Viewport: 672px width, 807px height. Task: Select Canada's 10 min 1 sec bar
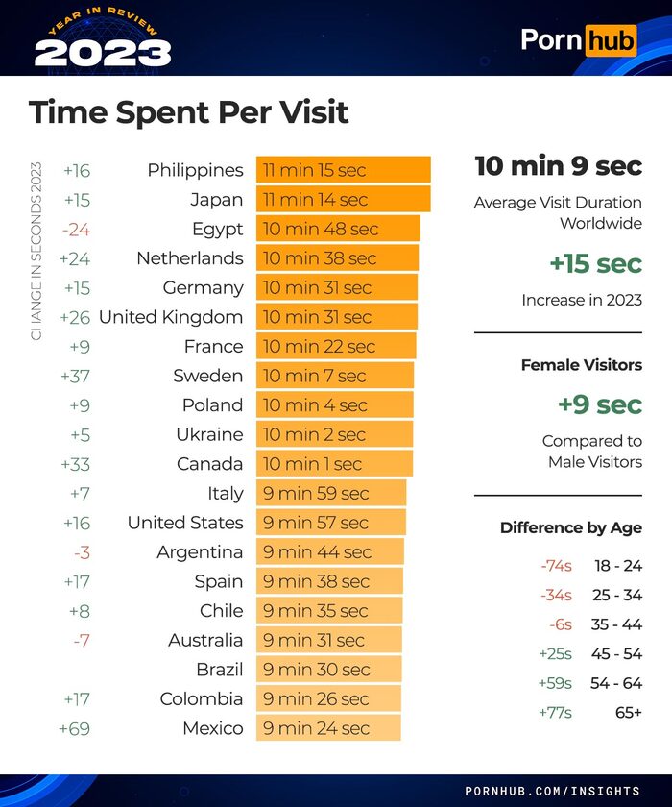[334, 464]
